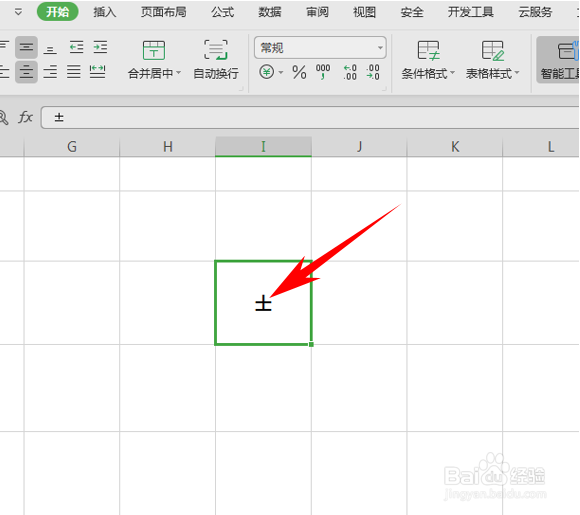This screenshot has width=580, height=515.
Task: Open the 安全 tab
Action: [x=412, y=12]
